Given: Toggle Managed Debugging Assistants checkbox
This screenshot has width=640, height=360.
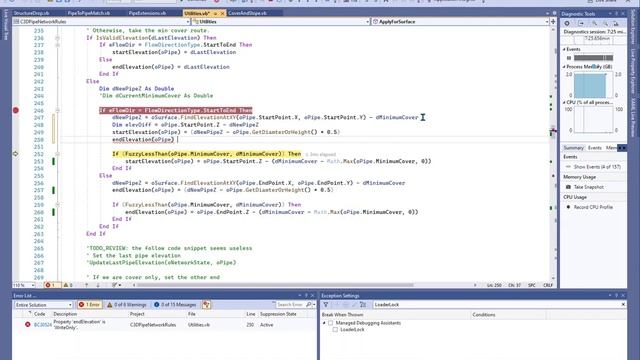Looking at the screenshot, I should point(331,323).
